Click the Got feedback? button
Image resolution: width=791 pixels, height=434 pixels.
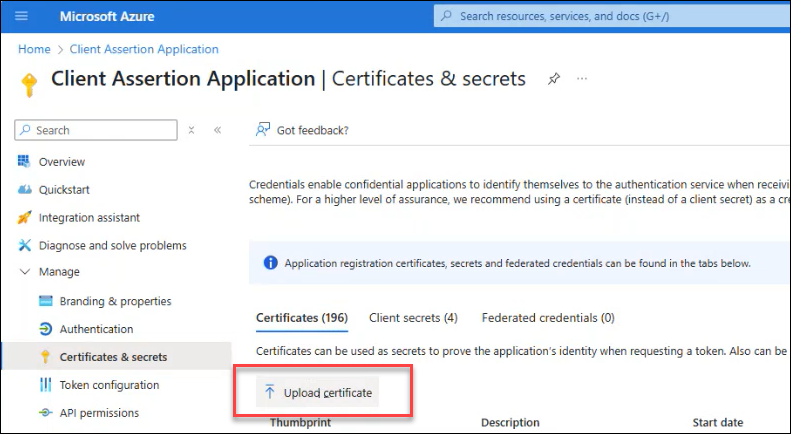click(302, 130)
